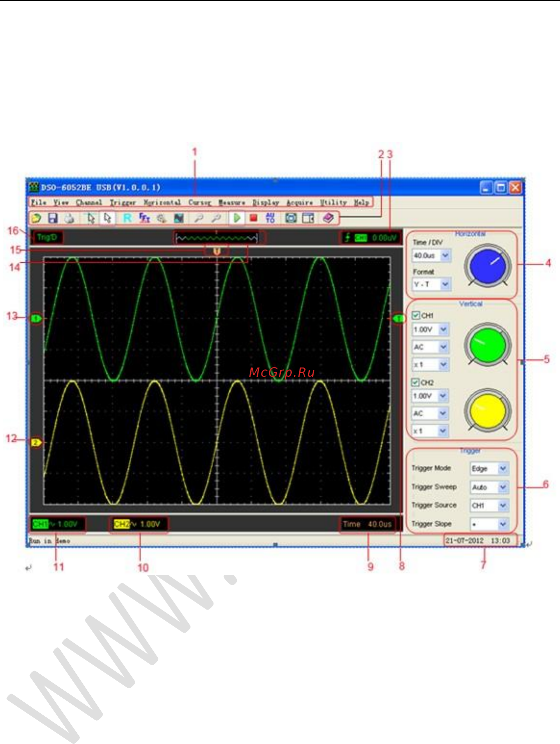Viewport: 560px width, 744px height.
Task: Open help via the purple book icon
Action: click(x=328, y=218)
